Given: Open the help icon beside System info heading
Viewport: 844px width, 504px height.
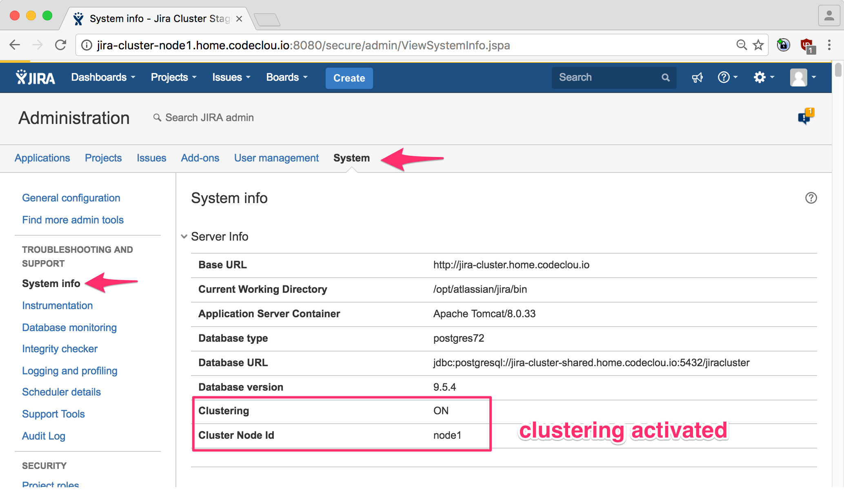Looking at the screenshot, I should pyautogui.click(x=811, y=198).
